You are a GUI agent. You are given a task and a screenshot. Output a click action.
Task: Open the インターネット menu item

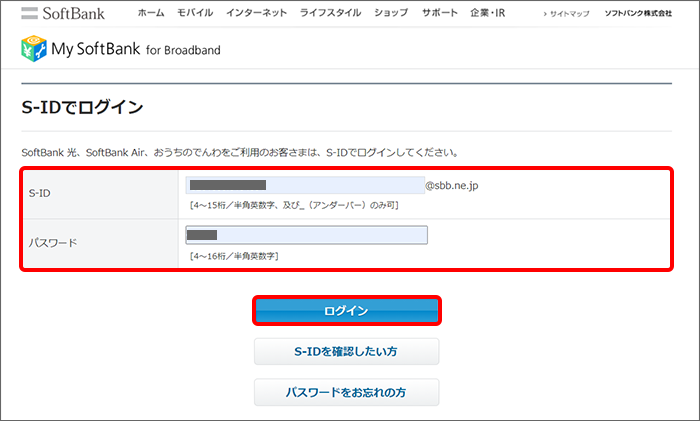coord(256,13)
